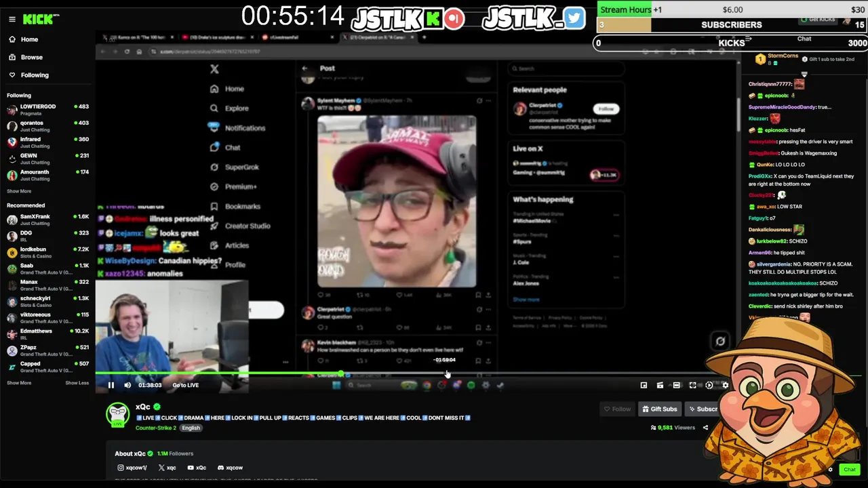Screen dimensions: 868x488
Task: Open xQc's Discord link xqcow
Action: coord(230,468)
